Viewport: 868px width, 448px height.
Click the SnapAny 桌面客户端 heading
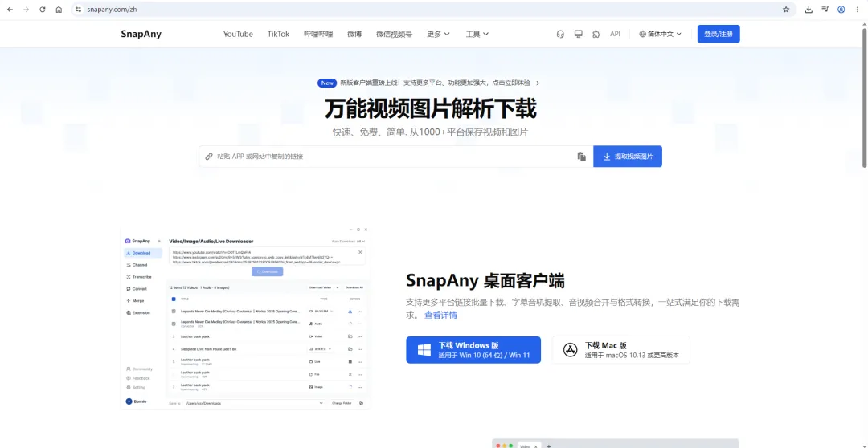485,280
